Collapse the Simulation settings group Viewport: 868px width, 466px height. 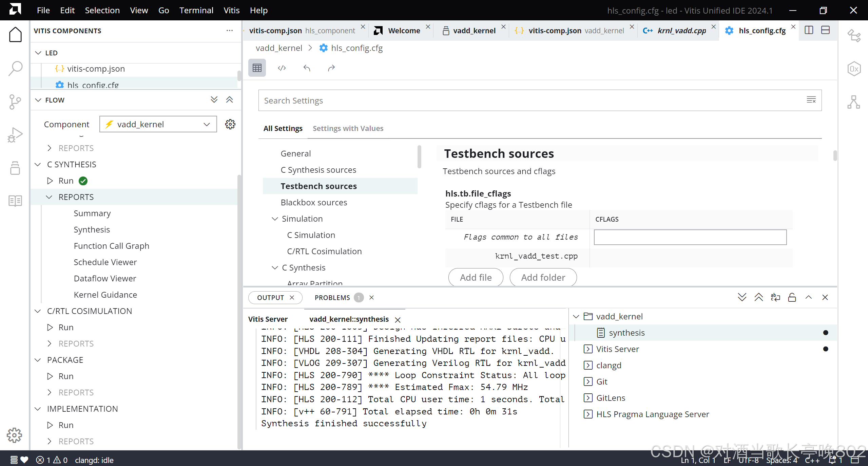(x=275, y=219)
